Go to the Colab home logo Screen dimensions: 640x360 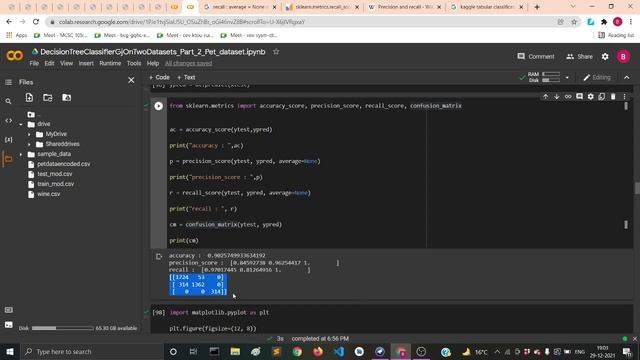click(15, 55)
